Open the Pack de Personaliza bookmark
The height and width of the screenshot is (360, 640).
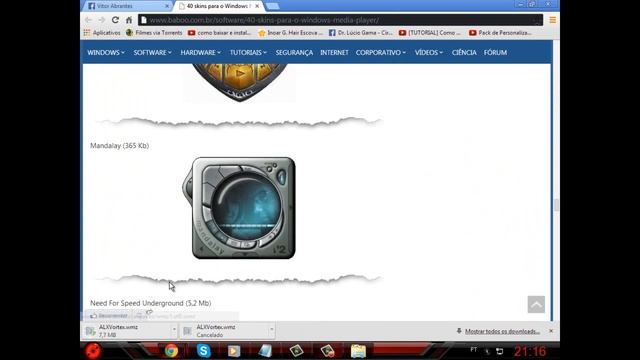point(500,33)
